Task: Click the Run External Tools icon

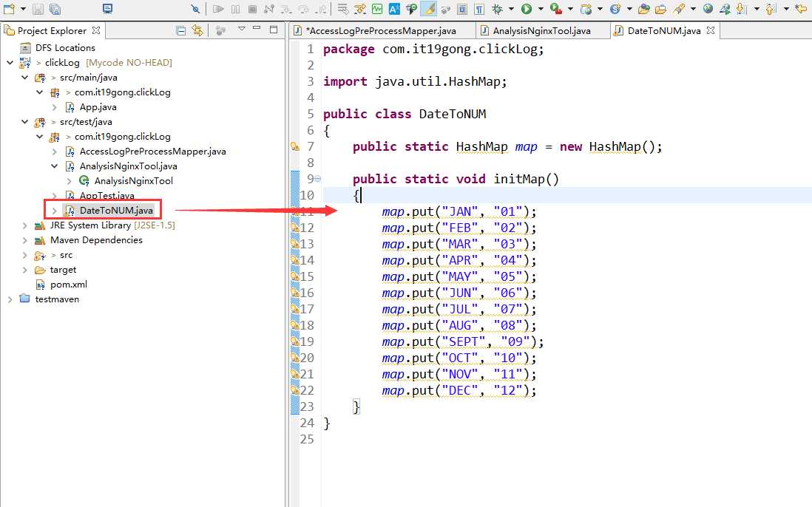Action: click(555, 9)
